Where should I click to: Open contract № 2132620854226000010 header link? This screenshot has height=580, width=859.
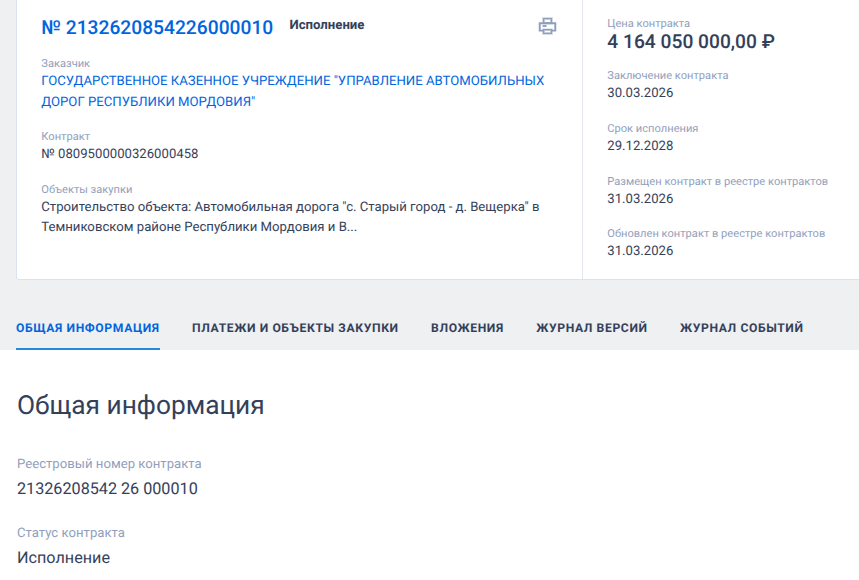157,27
